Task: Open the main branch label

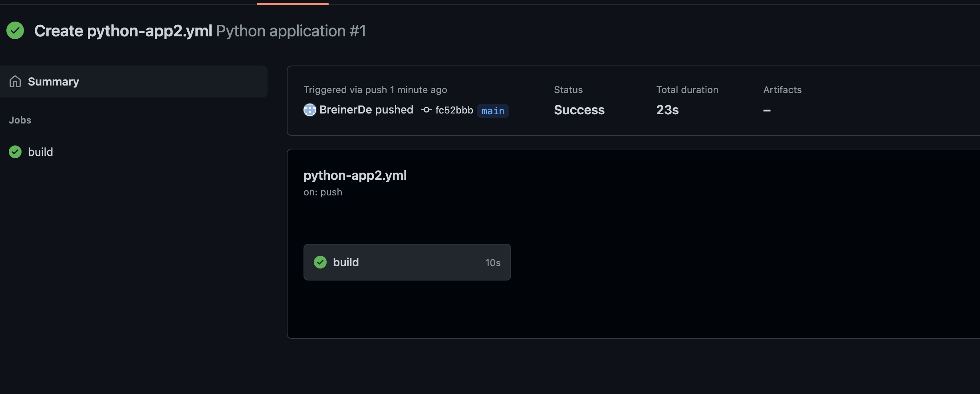Action: click(493, 111)
